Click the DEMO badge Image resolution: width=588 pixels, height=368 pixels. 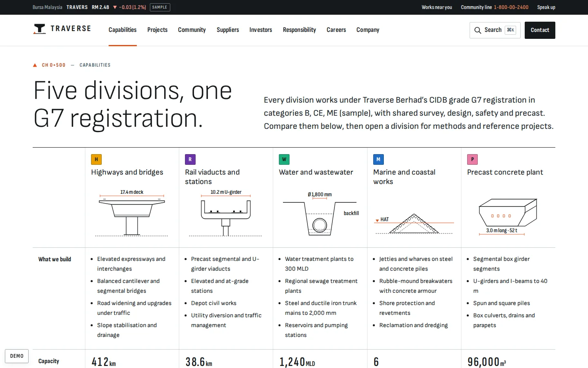click(x=17, y=356)
